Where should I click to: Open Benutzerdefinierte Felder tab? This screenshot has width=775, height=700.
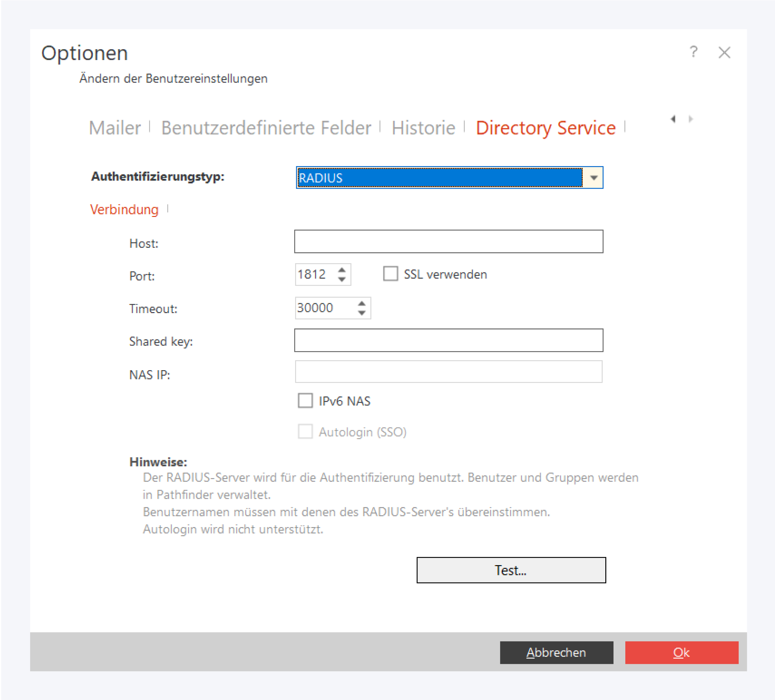click(266, 128)
